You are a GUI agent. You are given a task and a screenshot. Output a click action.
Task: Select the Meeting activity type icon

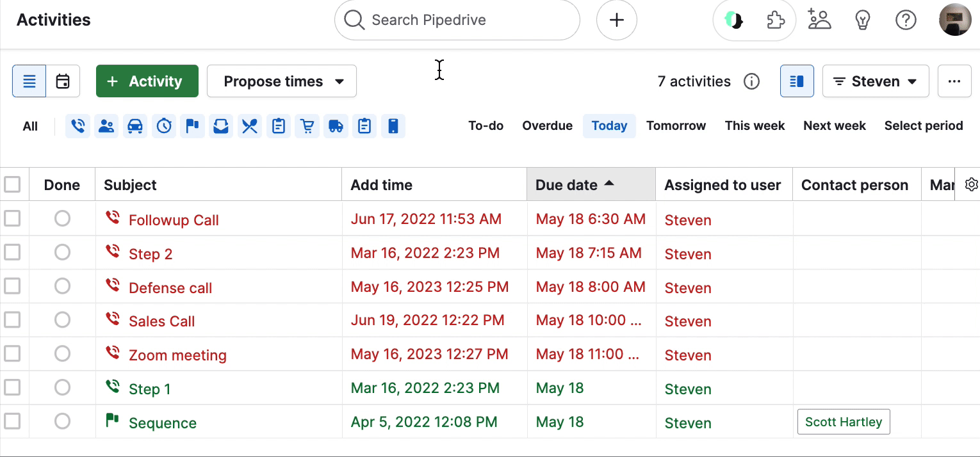click(106, 126)
